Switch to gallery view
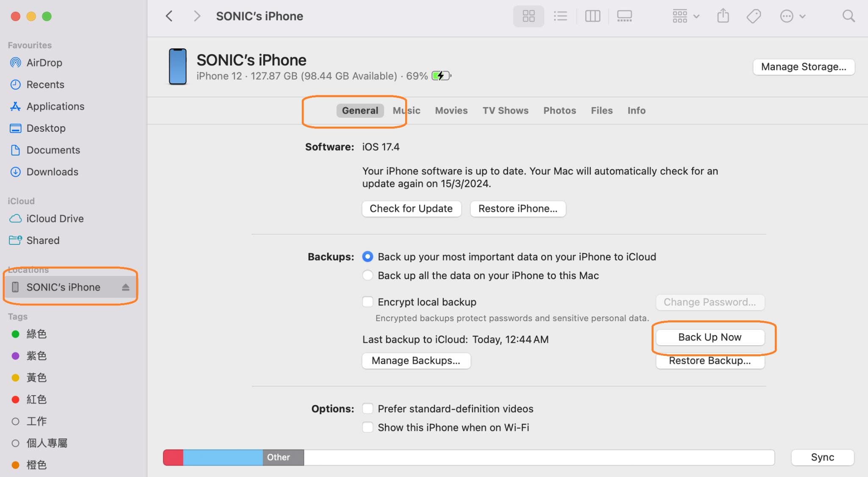The image size is (868, 477). coord(624,16)
